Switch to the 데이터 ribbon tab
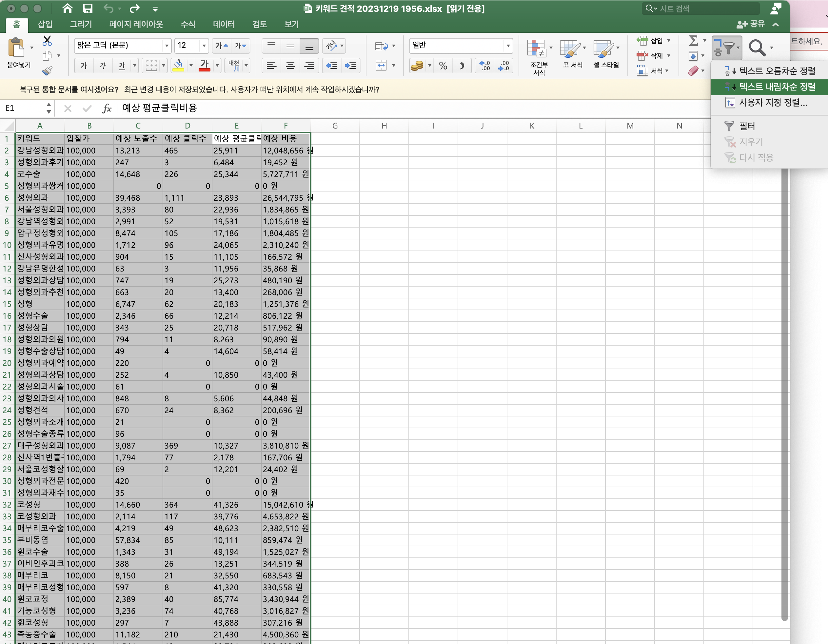The width and height of the screenshot is (828, 644). pyautogui.click(x=224, y=24)
